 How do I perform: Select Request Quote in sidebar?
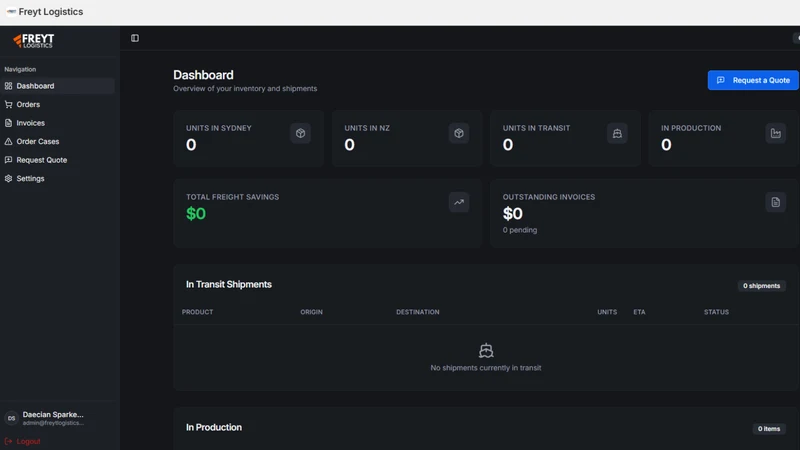(x=57, y=160)
